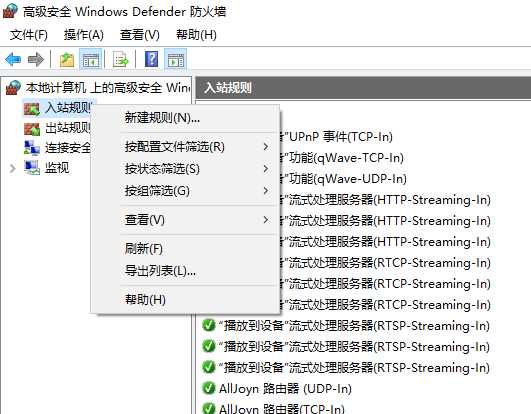Choose 导出列表(L)... in context menu
Screen dimensions: 531x414
(x=185, y=270)
